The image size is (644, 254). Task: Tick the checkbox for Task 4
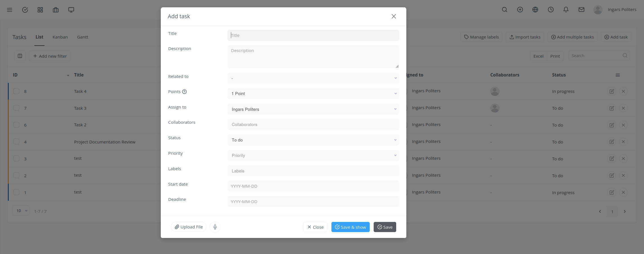pos(16,91)
